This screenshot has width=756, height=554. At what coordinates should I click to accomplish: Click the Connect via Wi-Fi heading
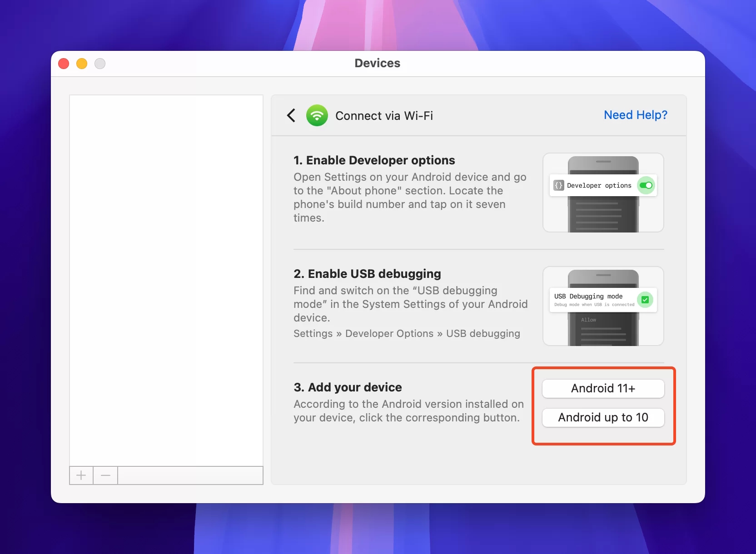pyautogui.click(x=384, y=116)
